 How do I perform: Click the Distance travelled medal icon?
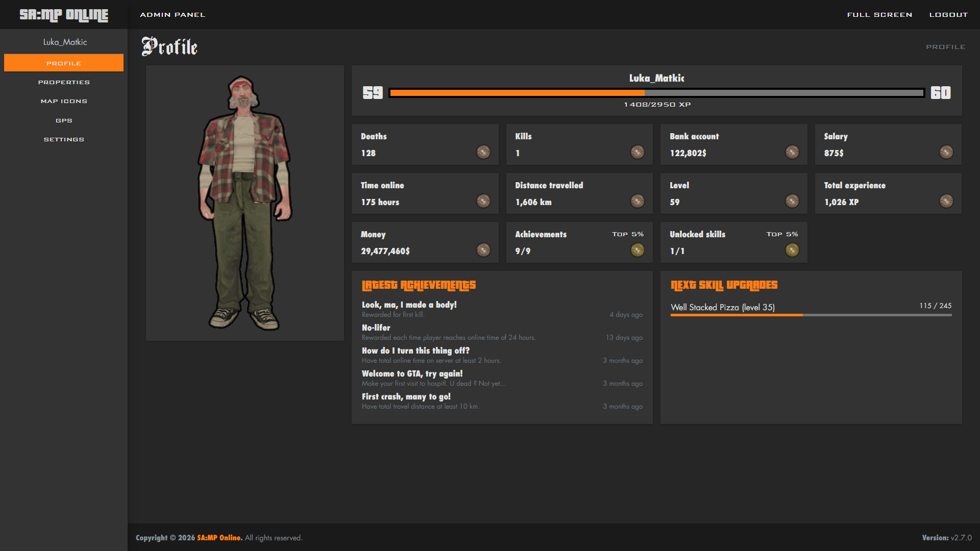637,201
